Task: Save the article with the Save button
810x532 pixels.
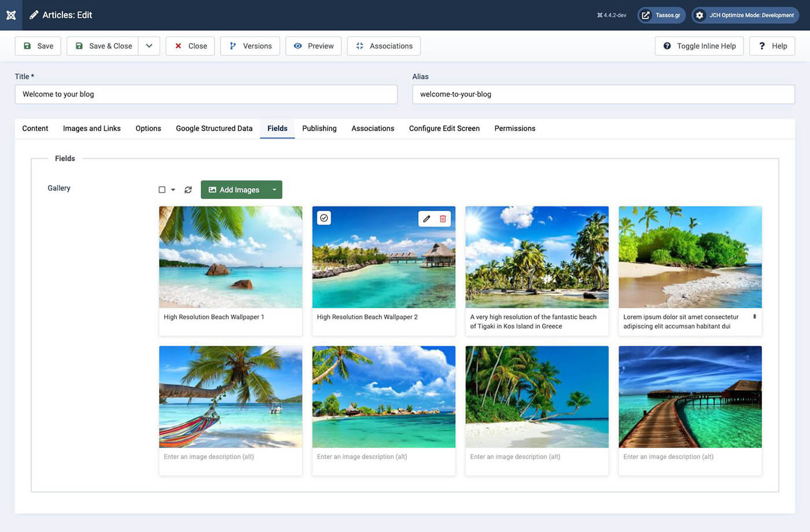Action: [x=38, y=46]
